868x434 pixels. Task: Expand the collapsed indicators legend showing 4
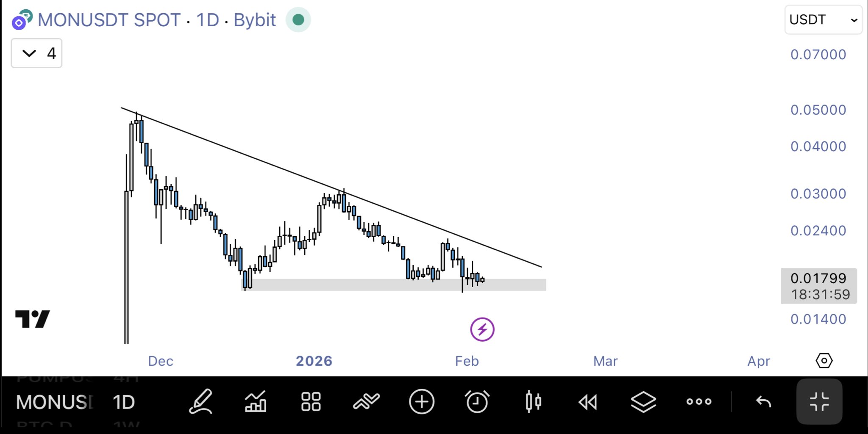pyautogui.click(x=37, y=53)
